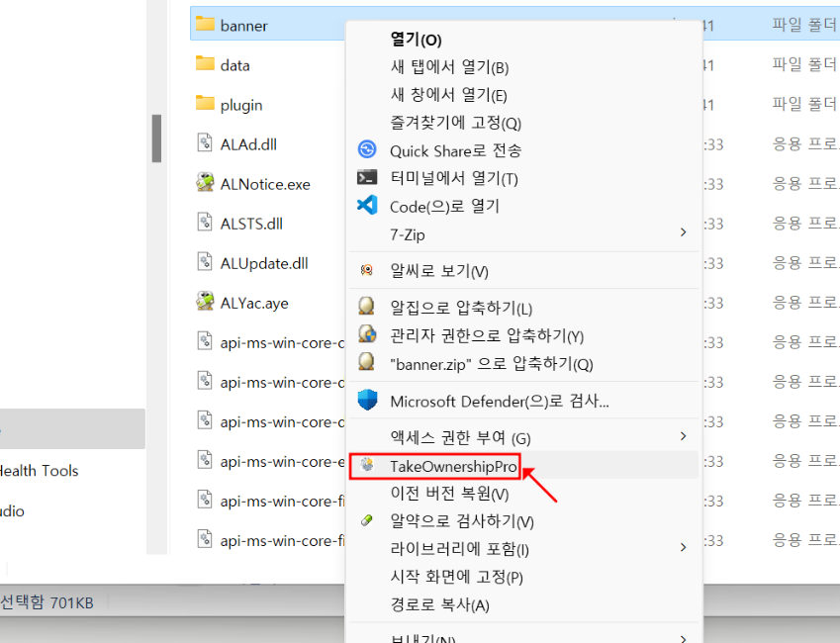Click the banner.zip compress icon

pos(366,362)
